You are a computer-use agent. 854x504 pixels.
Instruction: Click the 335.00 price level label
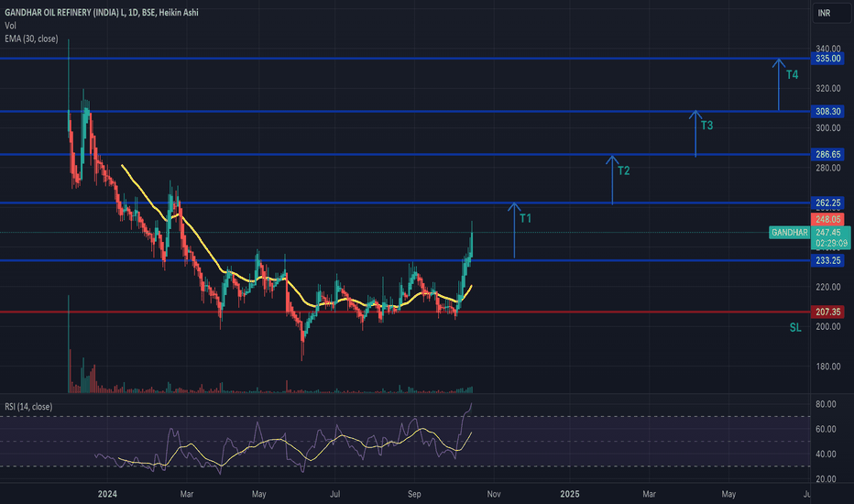tap(827, 59)
